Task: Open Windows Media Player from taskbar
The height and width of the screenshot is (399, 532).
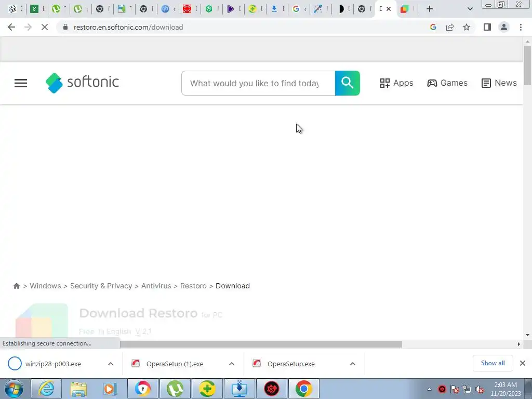Action: [x=110, y=389]
